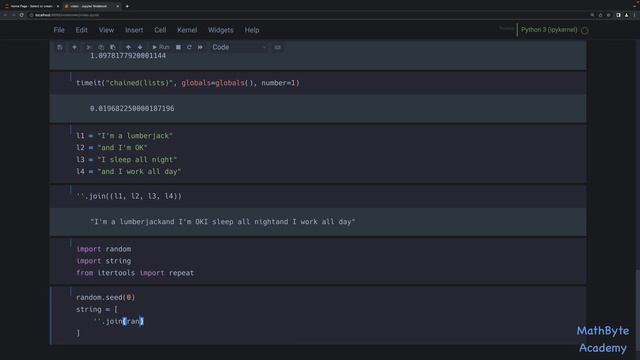Click the kernel idle status circle
This screenshot has width=640, height=360.
click(x=584, y=30)
